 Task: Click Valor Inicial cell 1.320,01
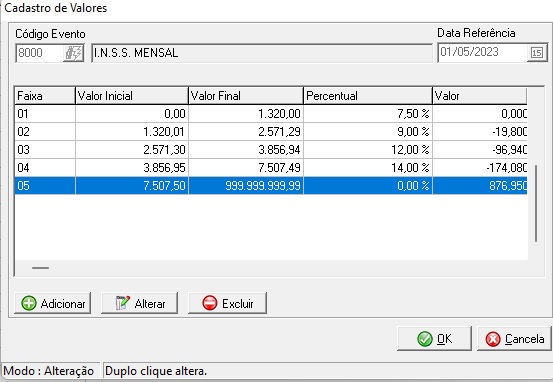coord(132,132)
